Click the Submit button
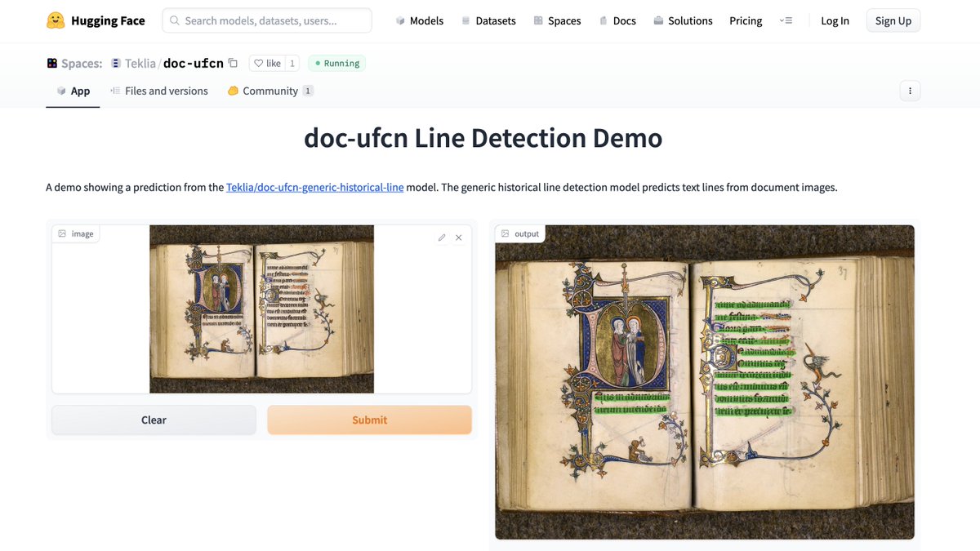 click(x=369, y=420)
